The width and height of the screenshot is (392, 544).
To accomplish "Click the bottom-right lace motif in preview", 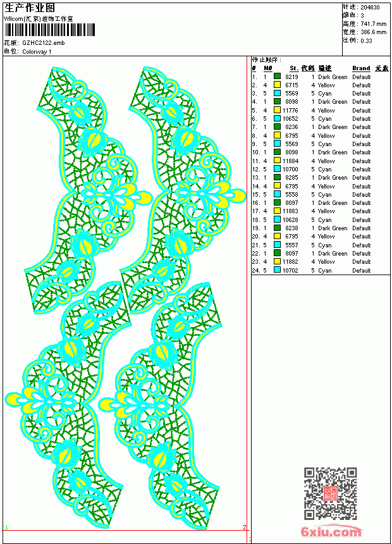I will (161, 406).
